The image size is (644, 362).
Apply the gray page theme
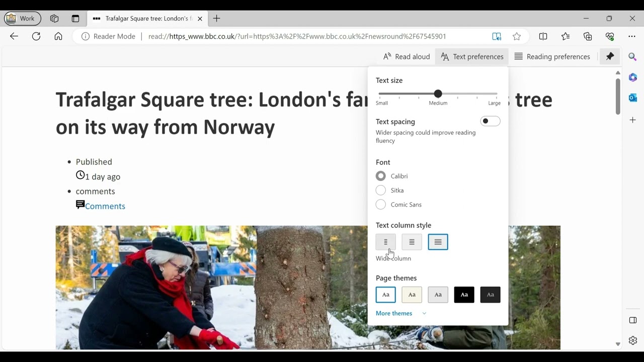point(438,295)
